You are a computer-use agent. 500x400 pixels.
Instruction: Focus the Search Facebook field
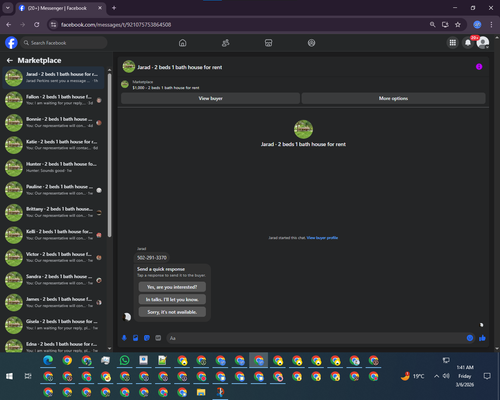click(x=64, y=43)
